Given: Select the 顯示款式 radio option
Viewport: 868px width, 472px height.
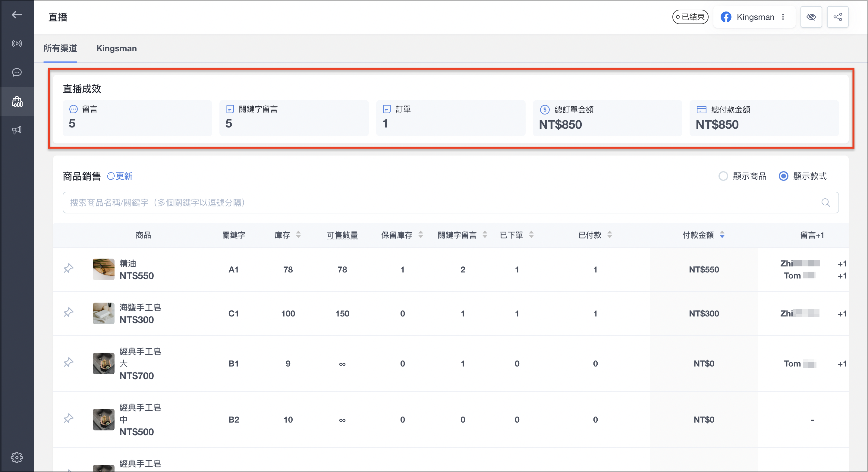Looking at the screenshot, I should click(783, 176).
